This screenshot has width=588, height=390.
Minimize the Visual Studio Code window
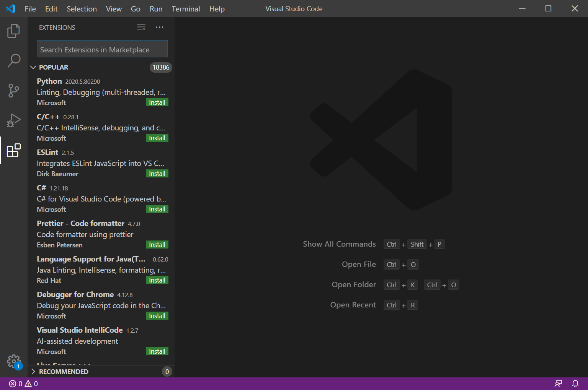pos(522,8)
